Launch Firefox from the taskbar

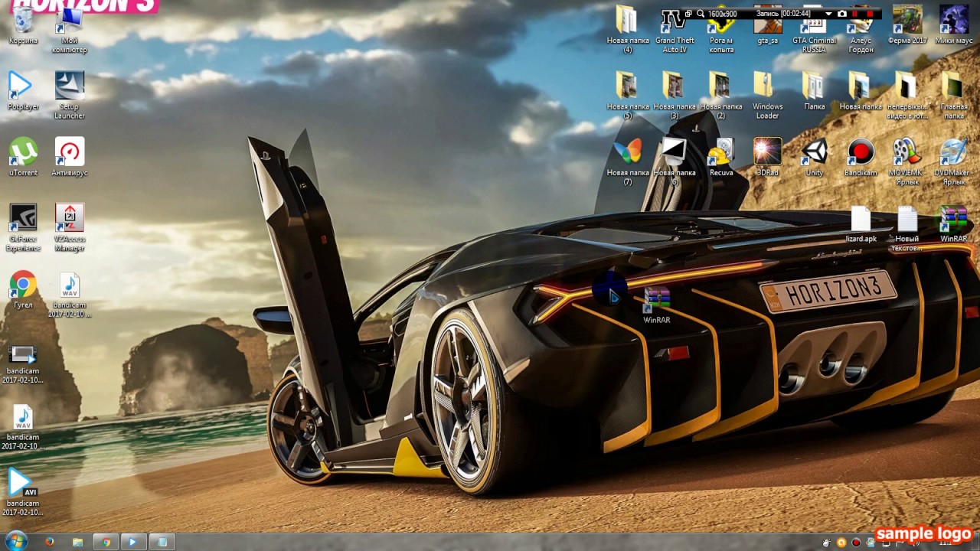click(50, 542)
